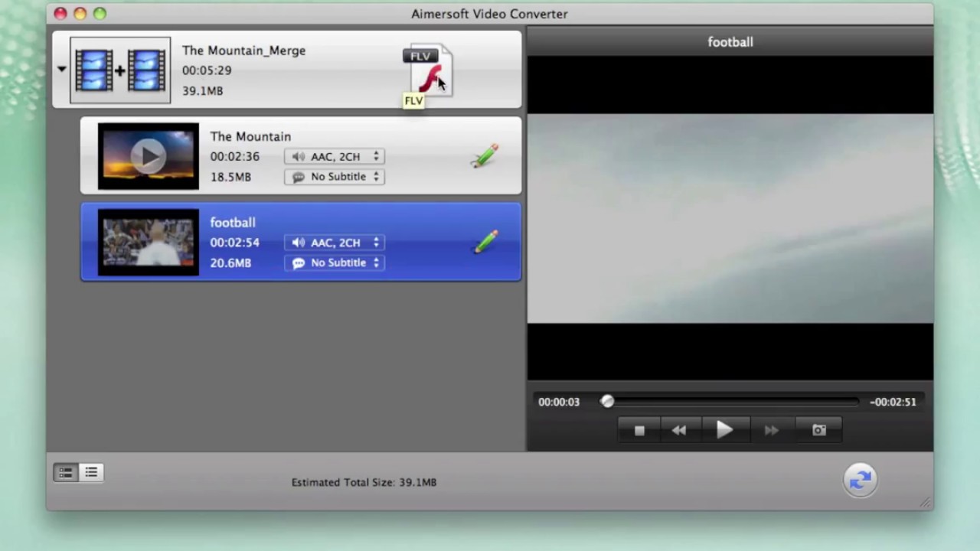Click the football size 20.6MB
980x551 pixels.
click(x=230, y=262)
